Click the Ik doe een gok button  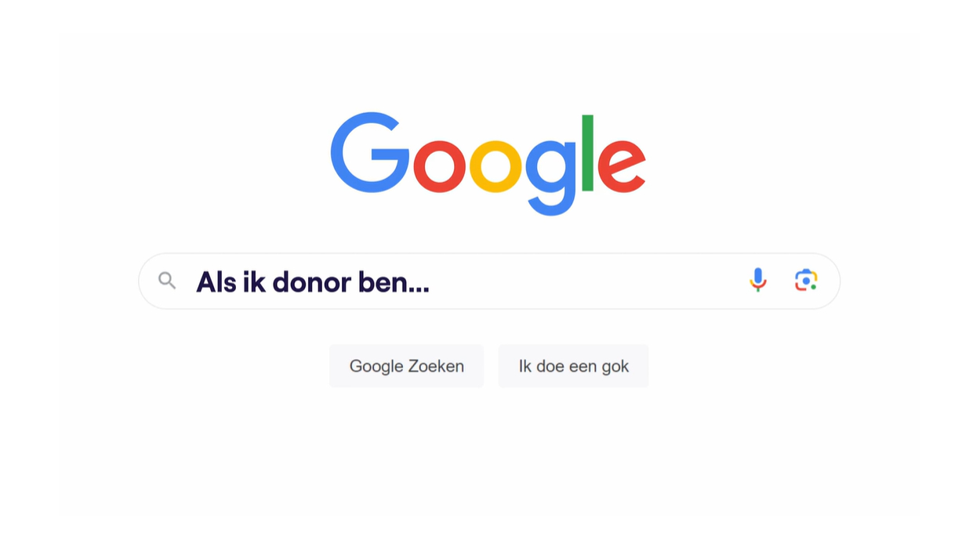(573, 366)
